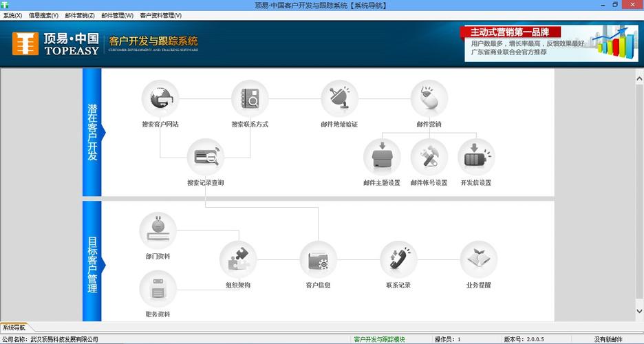This screenshot has height=344, width=644.
Task: Click the 没有新邮件 status entry
Action: [608, 339]
